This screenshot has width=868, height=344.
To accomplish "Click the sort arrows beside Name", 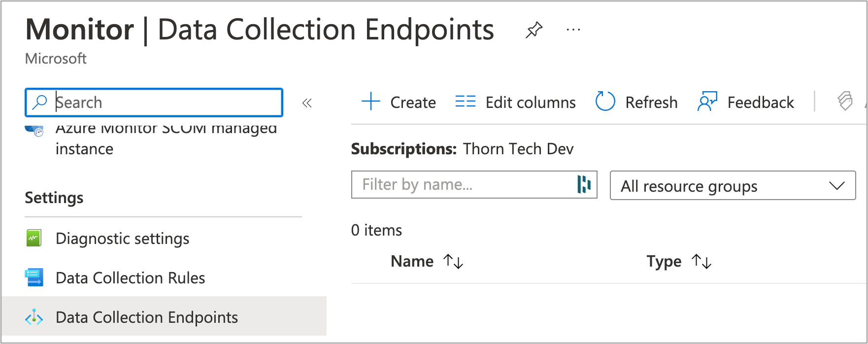I will [x=453, y=261].
